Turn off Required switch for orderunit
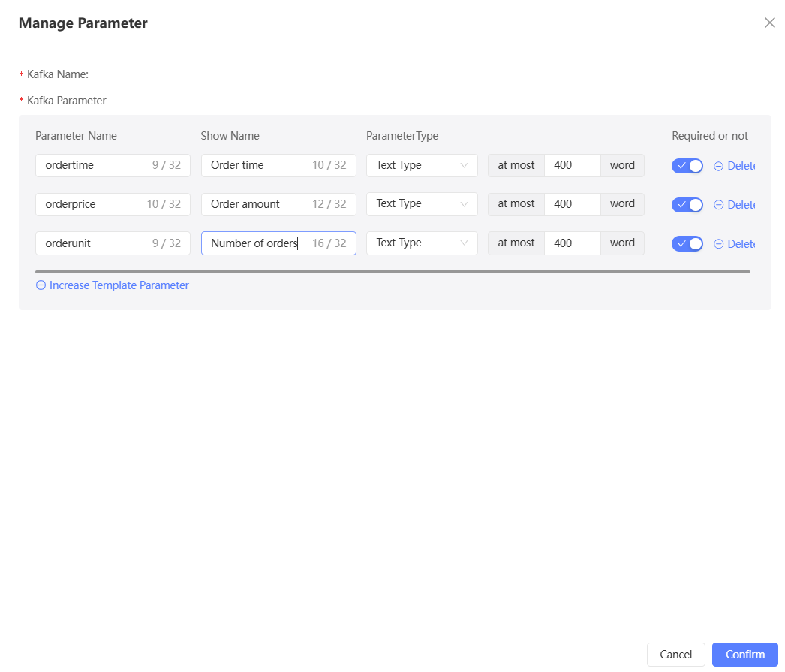 (x=687, y=243)
